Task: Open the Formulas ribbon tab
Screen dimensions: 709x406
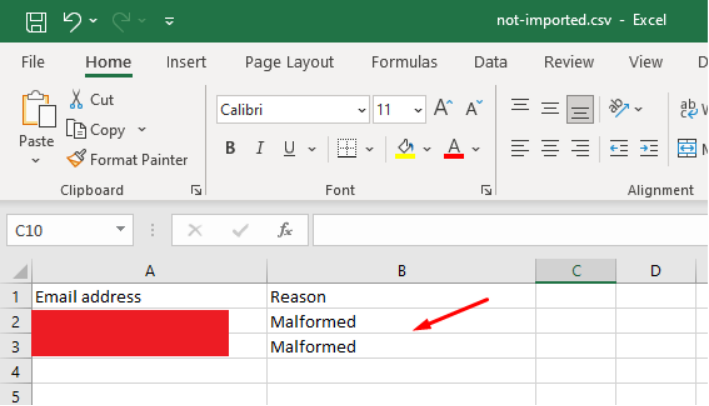Action: tap(404, 62)
